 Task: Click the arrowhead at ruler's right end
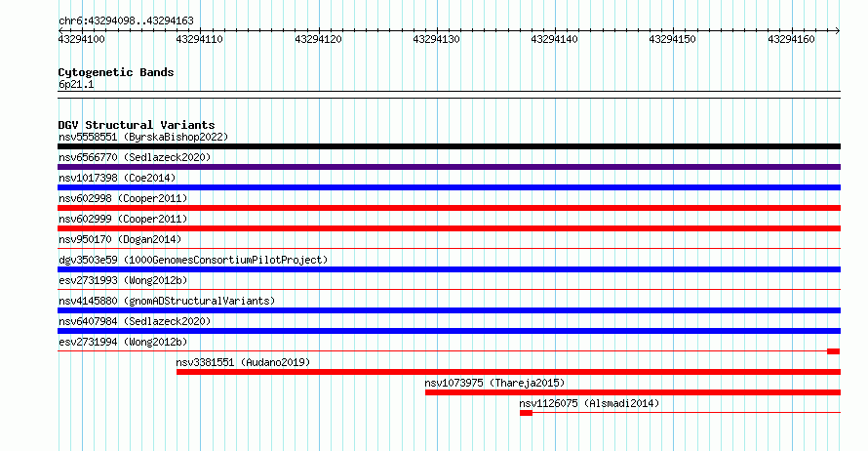(x=838, y=31)
